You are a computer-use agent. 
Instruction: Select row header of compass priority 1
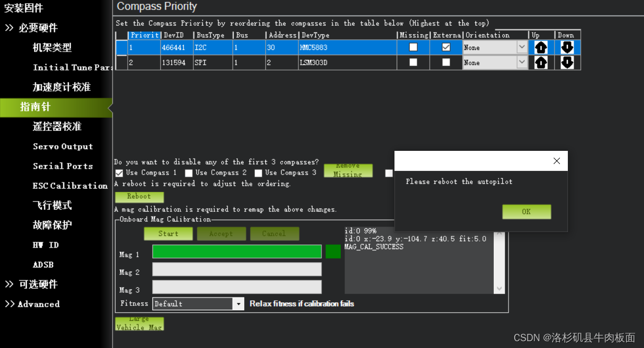[121, 47]
